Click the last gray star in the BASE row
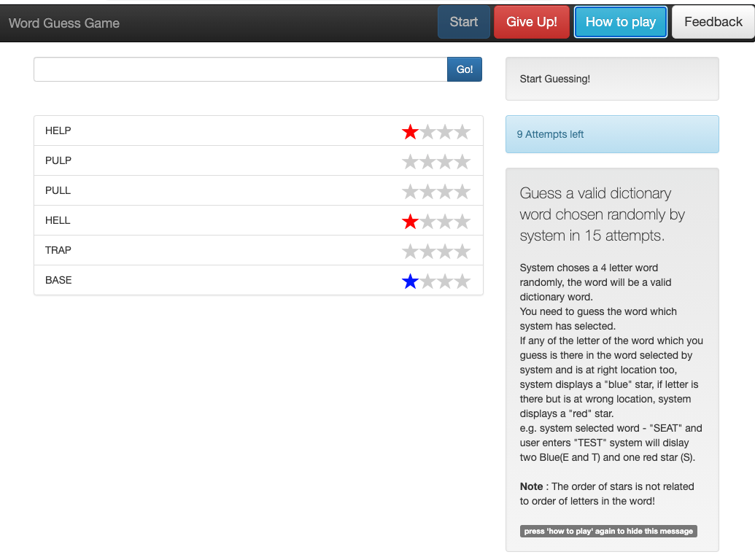The height and width of the screenshot is (560, 755). pos(462,281)
